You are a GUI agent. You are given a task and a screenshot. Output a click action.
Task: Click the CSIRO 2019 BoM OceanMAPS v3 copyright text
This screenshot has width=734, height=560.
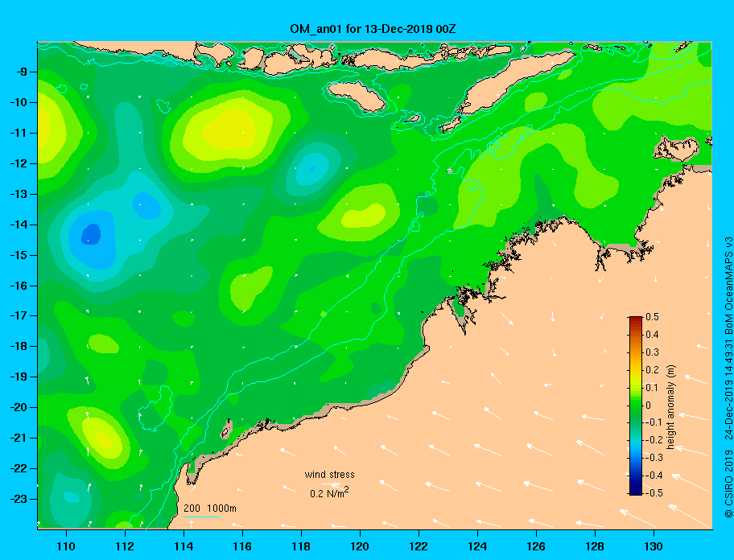click(x=728, y=377)
